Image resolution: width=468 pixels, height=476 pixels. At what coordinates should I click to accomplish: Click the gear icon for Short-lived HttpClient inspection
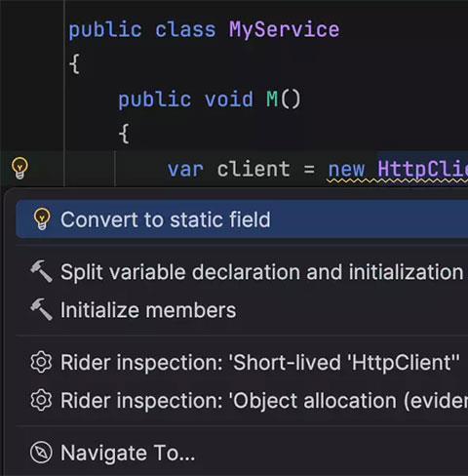[41, 362]
